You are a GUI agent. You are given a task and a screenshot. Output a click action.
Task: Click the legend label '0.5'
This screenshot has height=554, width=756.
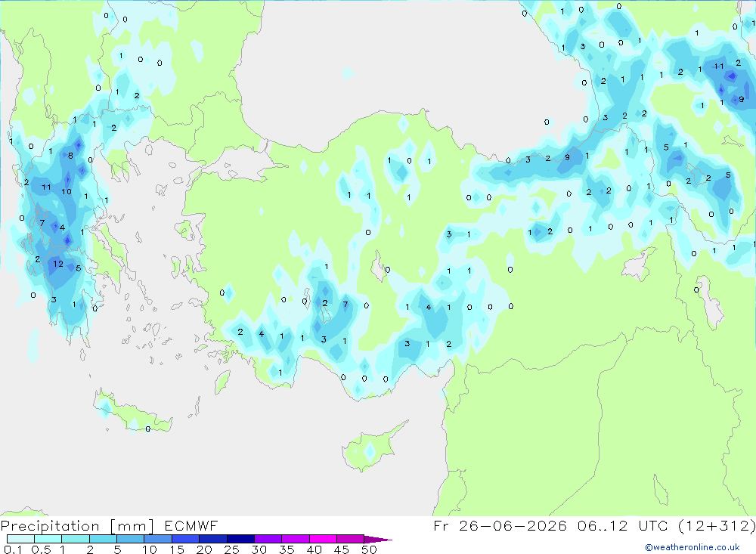click(41, 549)
